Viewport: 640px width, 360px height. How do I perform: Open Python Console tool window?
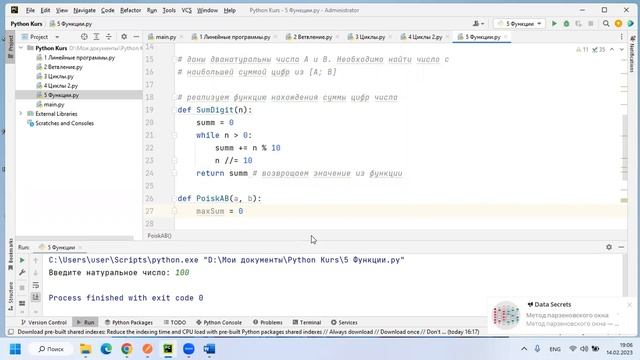click(x=219, y=322)
